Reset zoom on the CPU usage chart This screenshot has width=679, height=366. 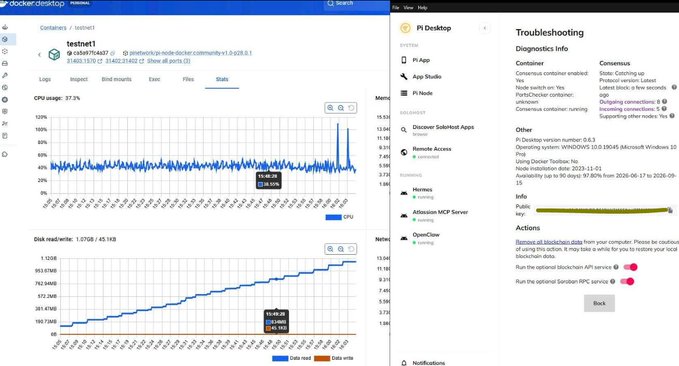351,108
